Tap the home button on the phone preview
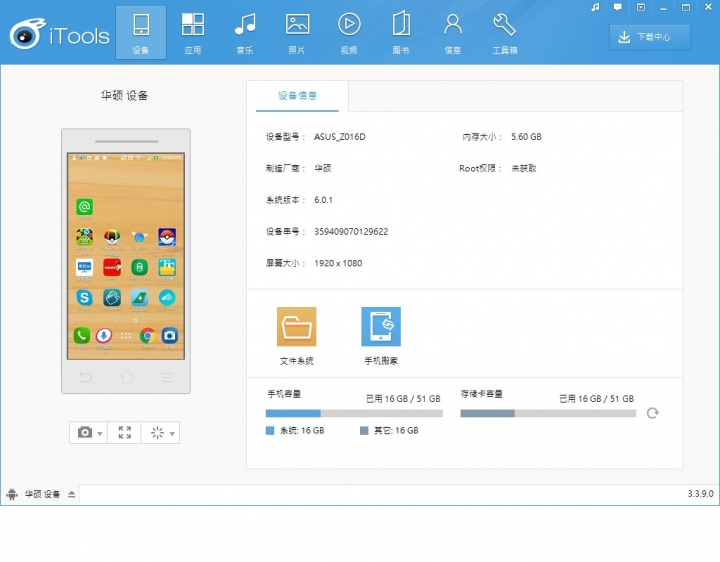 127,377
